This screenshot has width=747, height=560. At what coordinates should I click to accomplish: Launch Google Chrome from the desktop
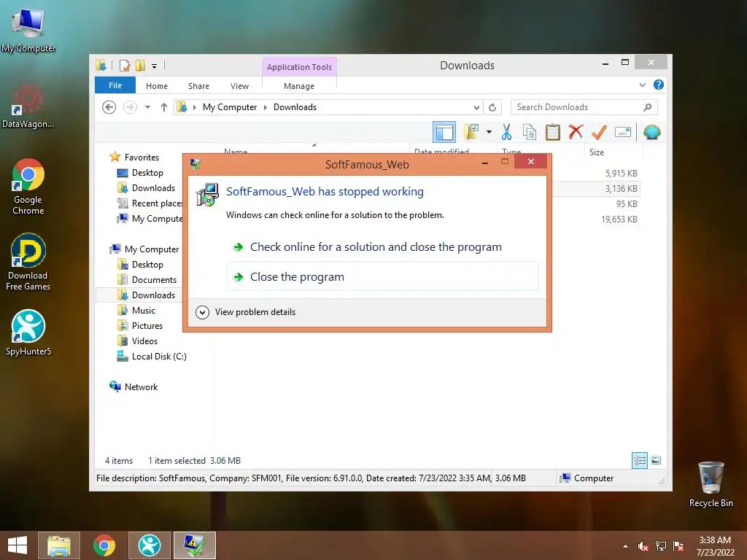pyautogui.click(x=28, y=187)
